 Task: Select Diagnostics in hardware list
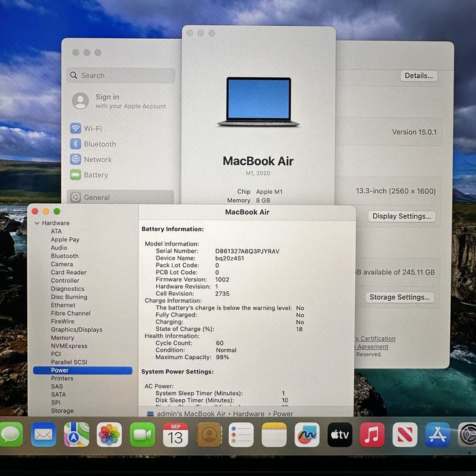67,288
